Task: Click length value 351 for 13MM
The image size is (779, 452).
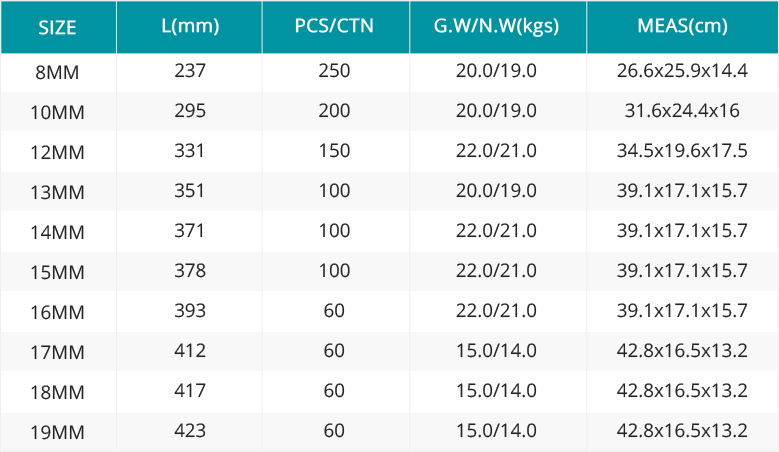Action: click(x=189, y=191)
